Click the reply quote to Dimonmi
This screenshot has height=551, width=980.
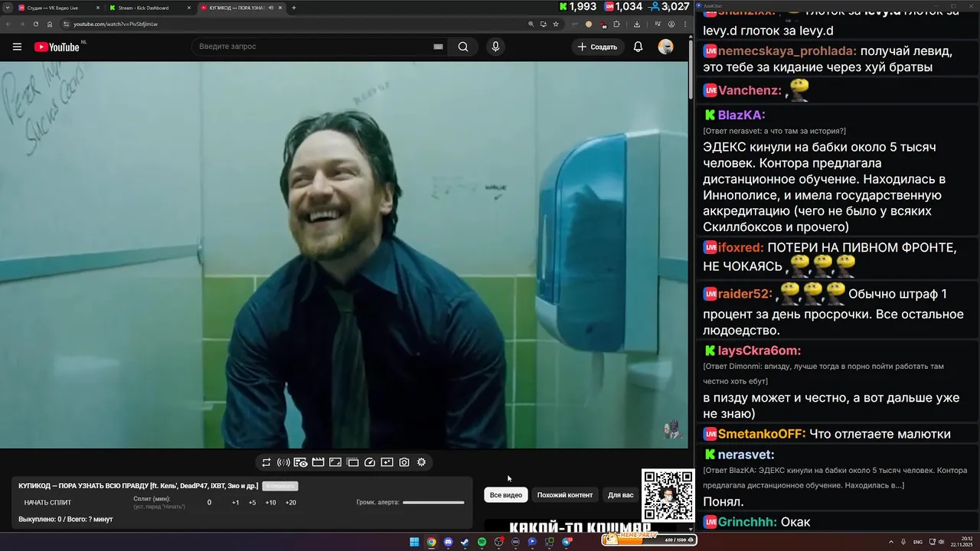click(x=823, y=373)
